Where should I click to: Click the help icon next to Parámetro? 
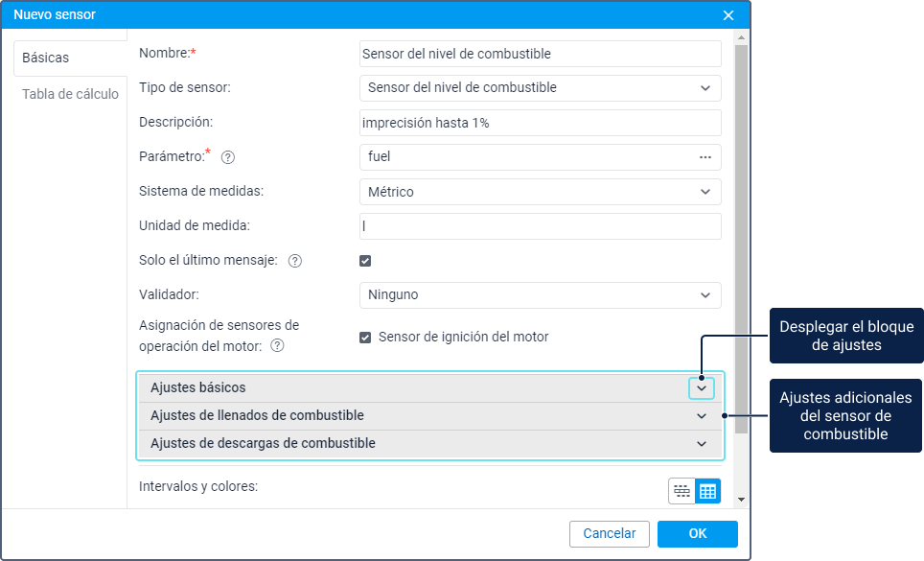(228, 157)
